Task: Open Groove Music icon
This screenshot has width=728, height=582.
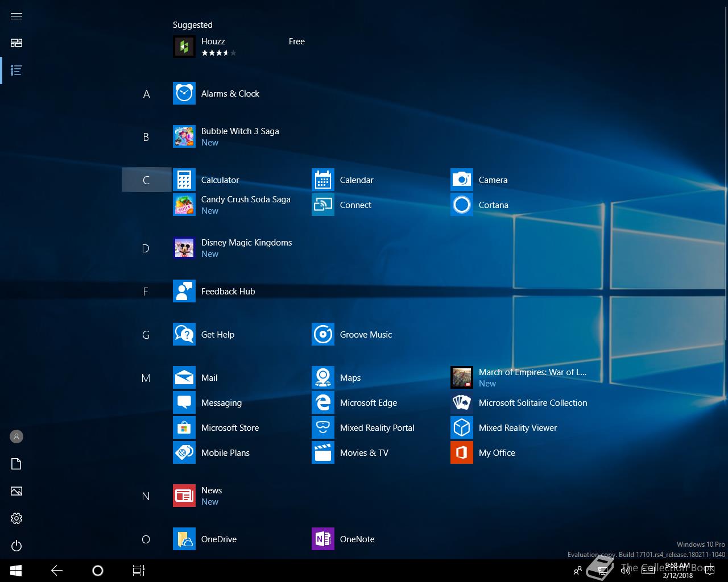Action: tap(323, 334)
